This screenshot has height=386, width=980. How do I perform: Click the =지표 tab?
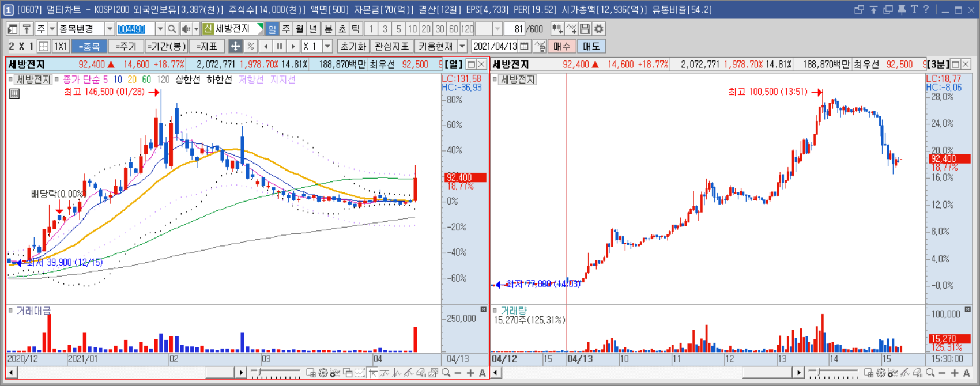point(206,46)
